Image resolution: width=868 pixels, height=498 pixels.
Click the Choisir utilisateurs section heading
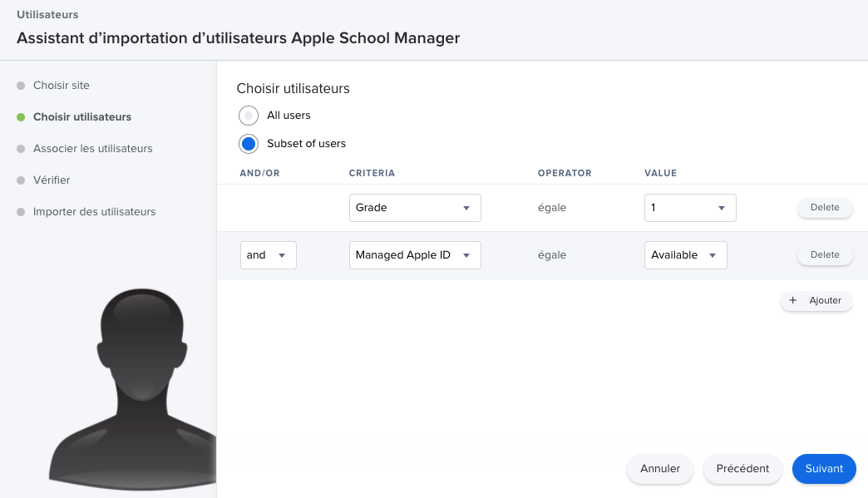click(293, 88)
